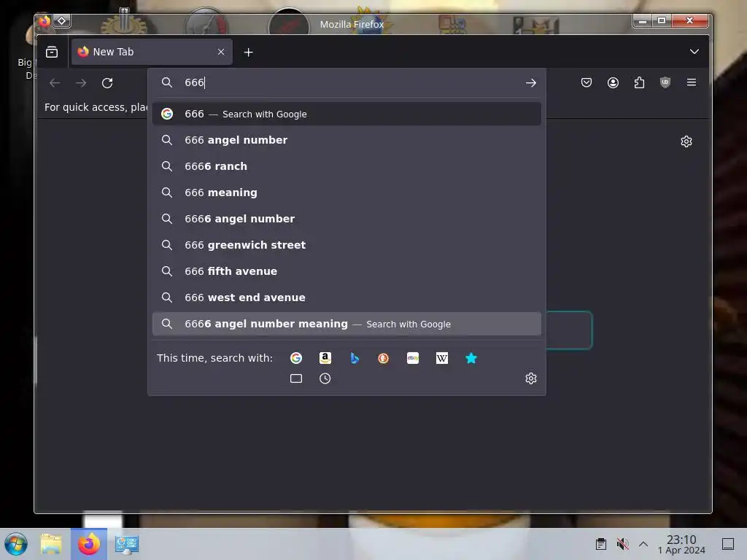
Task: Open the Firefox application hamburger menu
Action: coord(692,83)
